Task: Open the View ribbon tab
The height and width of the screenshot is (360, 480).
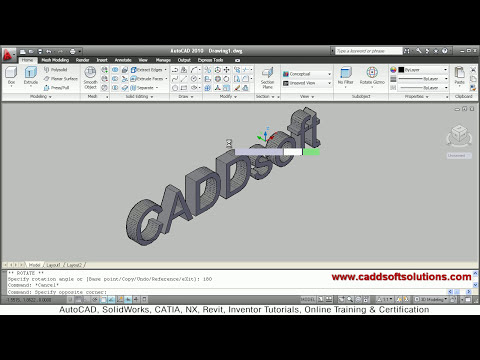Action: [143, 60]
